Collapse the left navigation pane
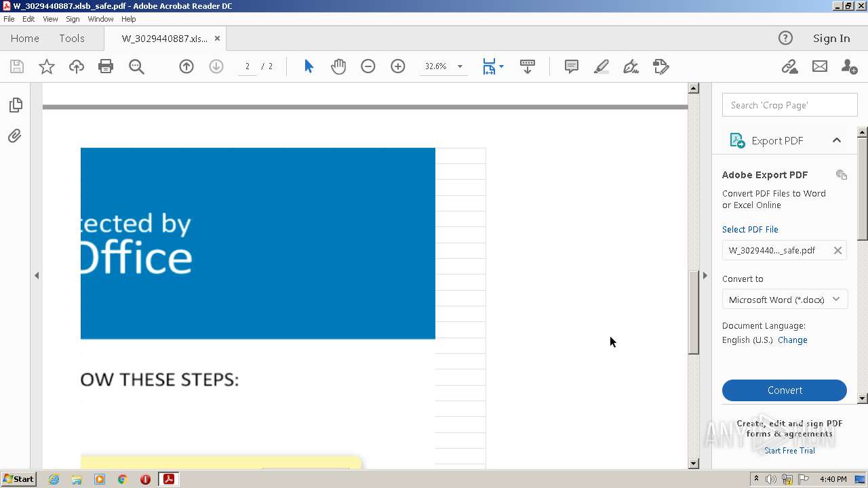The image size is (868, 488). (x=37, y=275)
